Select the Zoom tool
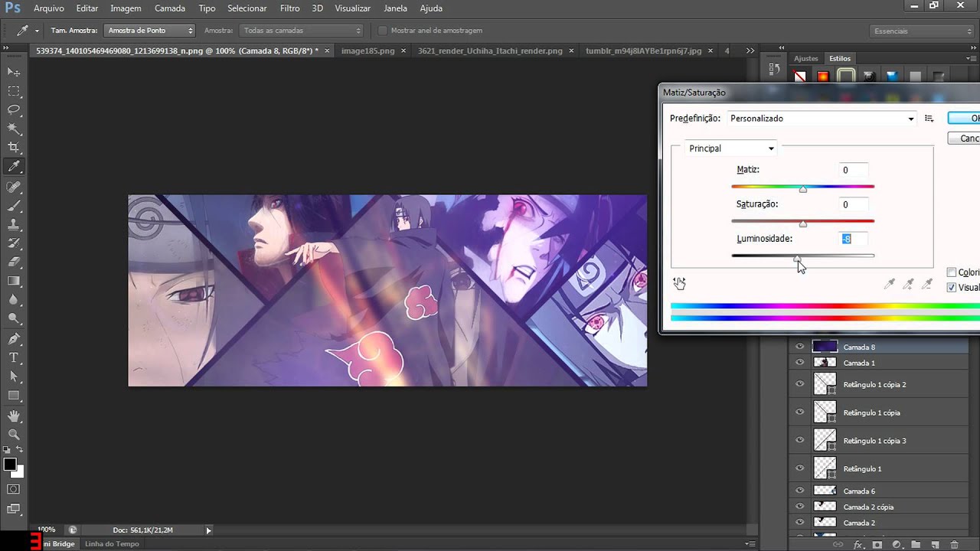The width and height of the screenshot is (980, 551). point(14,435)
